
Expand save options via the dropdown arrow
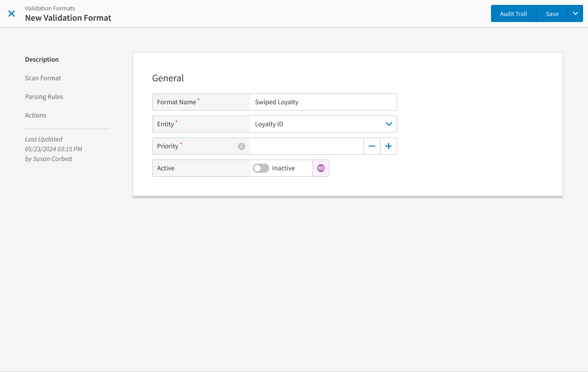pyautogui.click(x=575, y=13)
